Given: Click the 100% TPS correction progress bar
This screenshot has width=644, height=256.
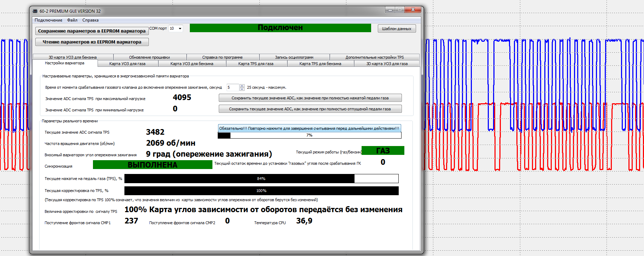Looking at the screenshot, I should [261, 191].
